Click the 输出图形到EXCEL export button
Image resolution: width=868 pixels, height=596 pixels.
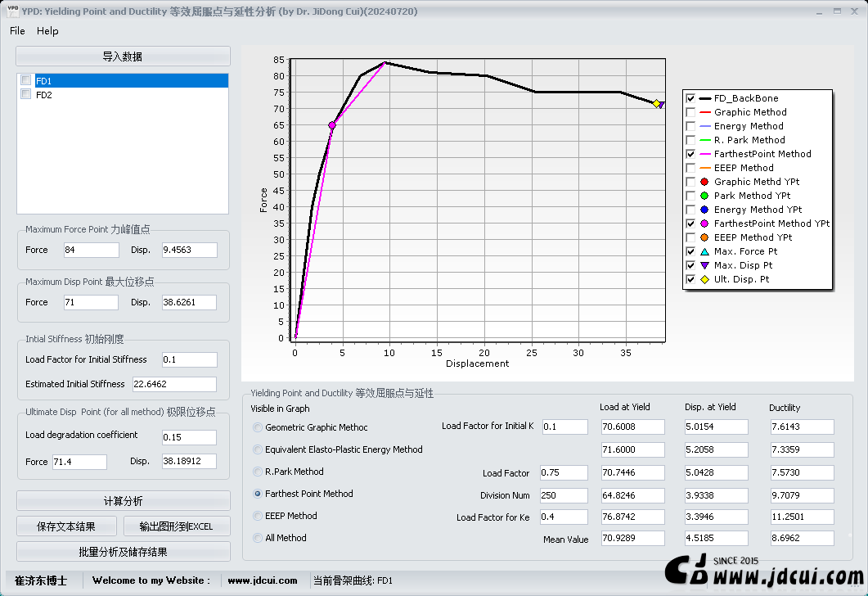click(x=177, y=526)
